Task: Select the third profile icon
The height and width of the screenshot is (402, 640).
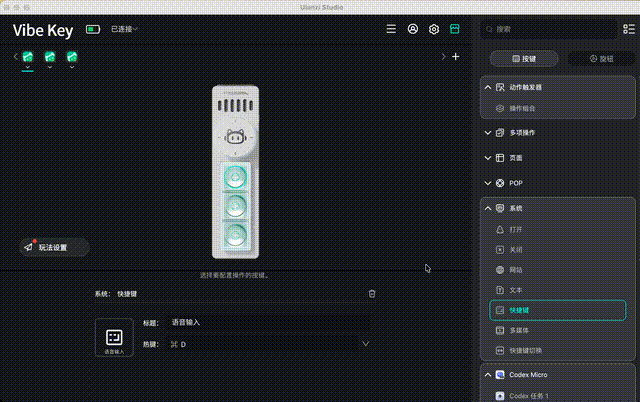Action: coord(72,56)
